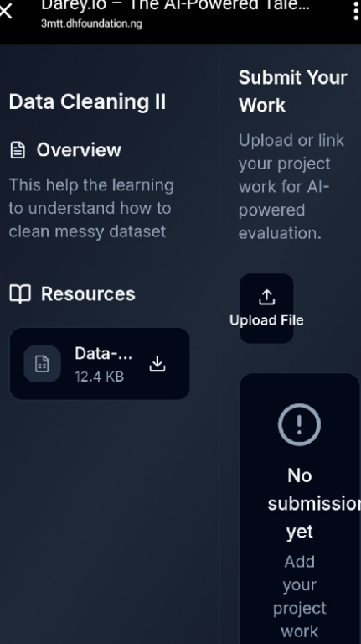Screen dimensions: 361x644
Task: Click the 3mtt.dhfoundation.ng URL text
Action: coord(91,23)
